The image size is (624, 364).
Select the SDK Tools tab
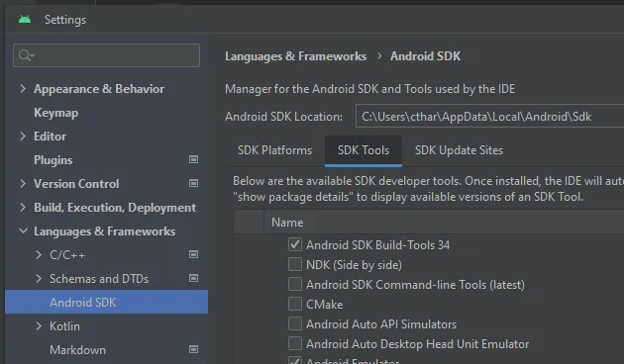click(364, 150)
